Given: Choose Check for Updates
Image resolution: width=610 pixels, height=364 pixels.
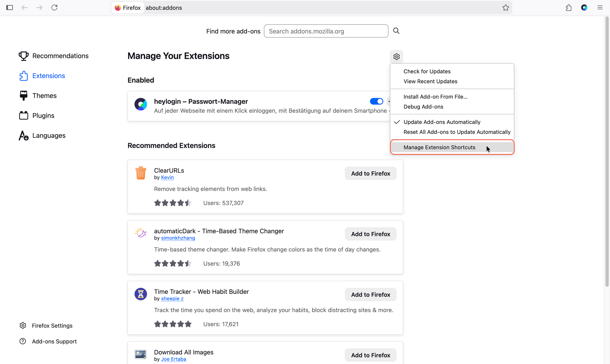Looking at the screenshot, I should pos(452,71).
